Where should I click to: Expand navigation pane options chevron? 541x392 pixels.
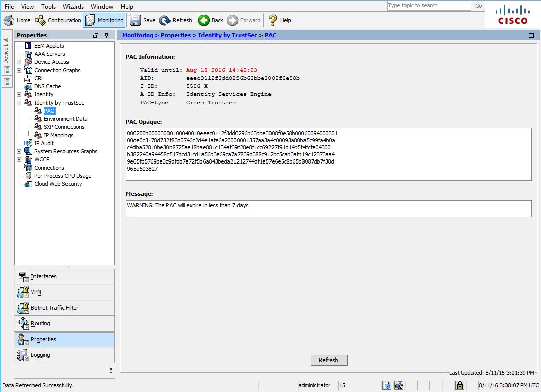(x=111, y=370)
